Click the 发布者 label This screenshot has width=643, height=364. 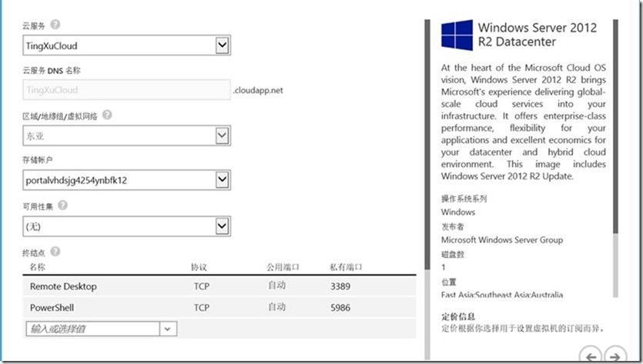452,227
